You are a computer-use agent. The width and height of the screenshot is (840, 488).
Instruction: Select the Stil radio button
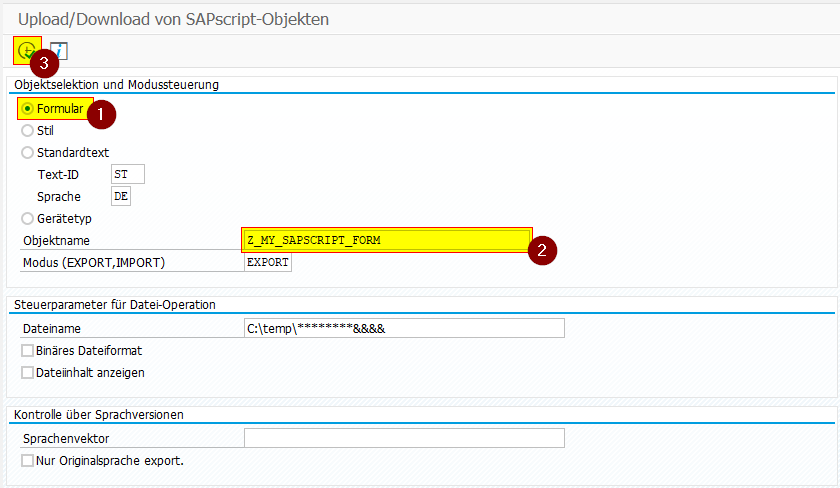[x=27, y=131]
